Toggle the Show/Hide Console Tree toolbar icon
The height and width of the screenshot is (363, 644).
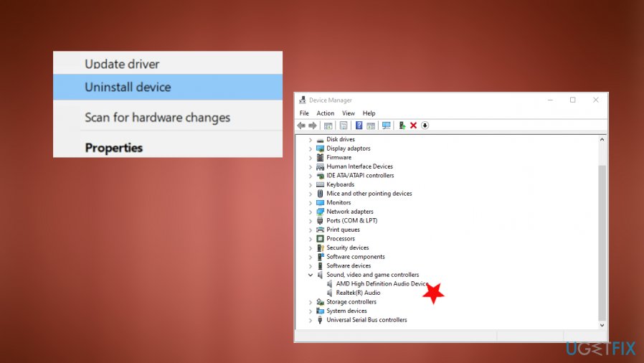pos(328,126)
